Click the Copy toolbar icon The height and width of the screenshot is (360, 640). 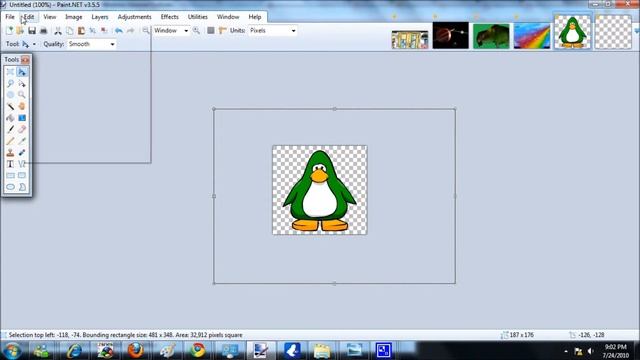(70, 31)
